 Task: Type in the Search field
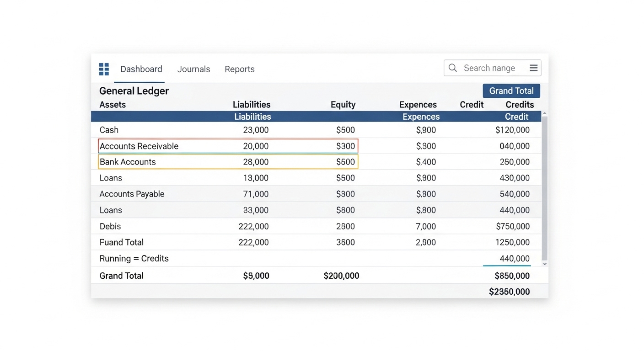(492, 68)
